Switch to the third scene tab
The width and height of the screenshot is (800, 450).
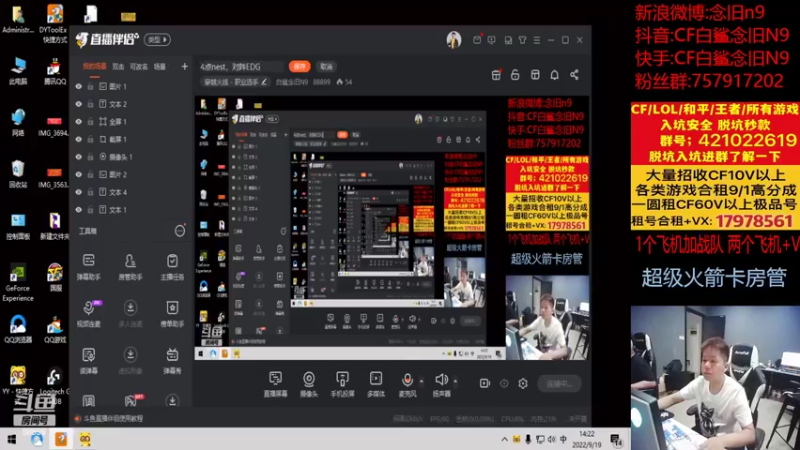pyautogui.click(x=139, y=67)
